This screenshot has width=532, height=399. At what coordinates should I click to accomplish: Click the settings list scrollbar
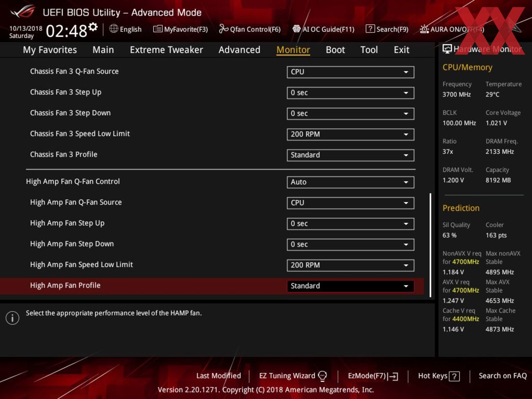coord(430,245)
